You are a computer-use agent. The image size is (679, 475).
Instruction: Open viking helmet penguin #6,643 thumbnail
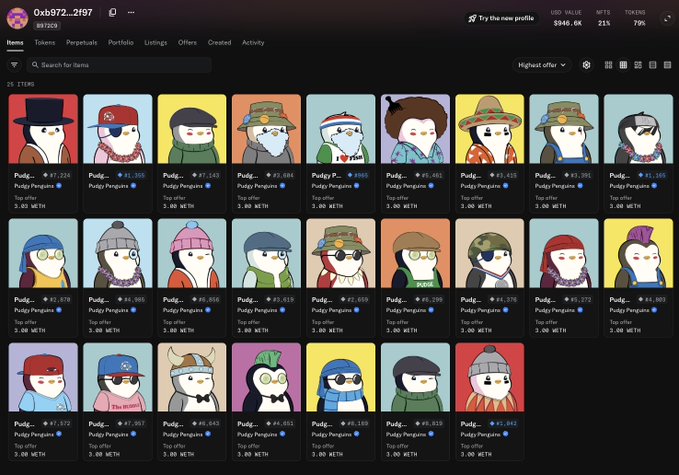point(192,377)
